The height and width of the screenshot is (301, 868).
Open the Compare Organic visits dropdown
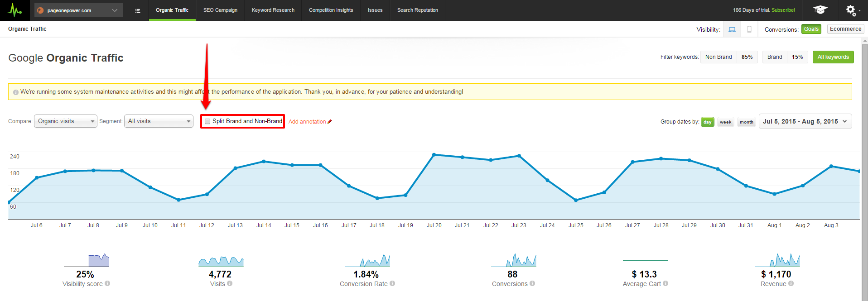point(66,121)
